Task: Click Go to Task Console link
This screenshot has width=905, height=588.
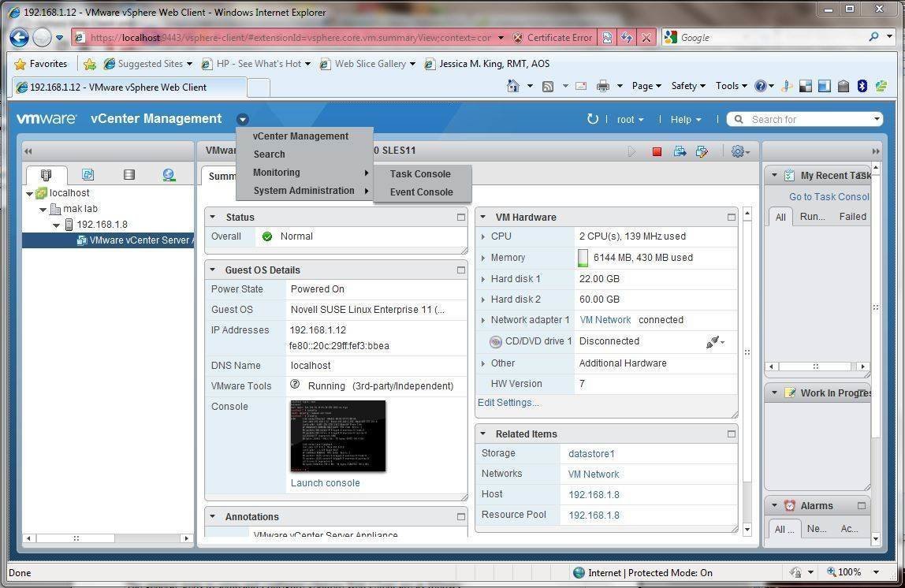Action: [829, 197]
